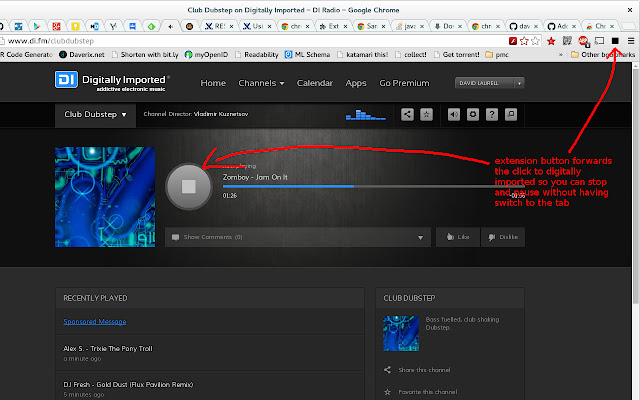Open the Get torrent! bookmark
The height and width of the screenshot is (400, 640).
click(457, 55)
